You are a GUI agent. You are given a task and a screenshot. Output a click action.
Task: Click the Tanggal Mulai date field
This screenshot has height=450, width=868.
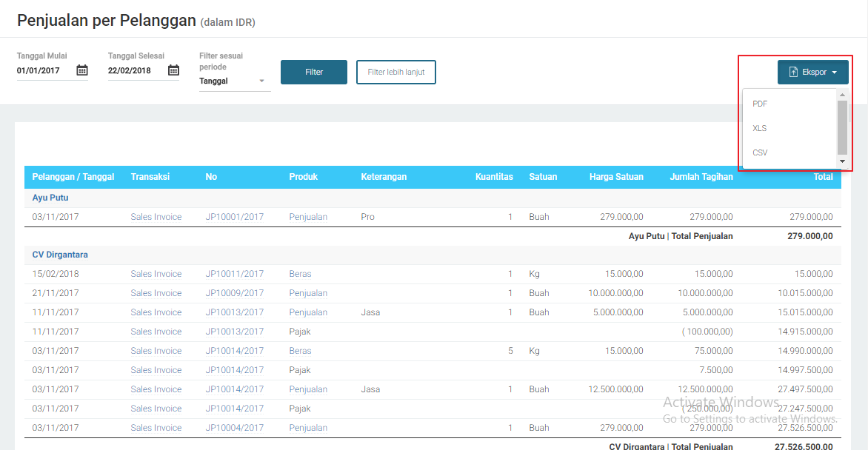[x=44, y=71]
